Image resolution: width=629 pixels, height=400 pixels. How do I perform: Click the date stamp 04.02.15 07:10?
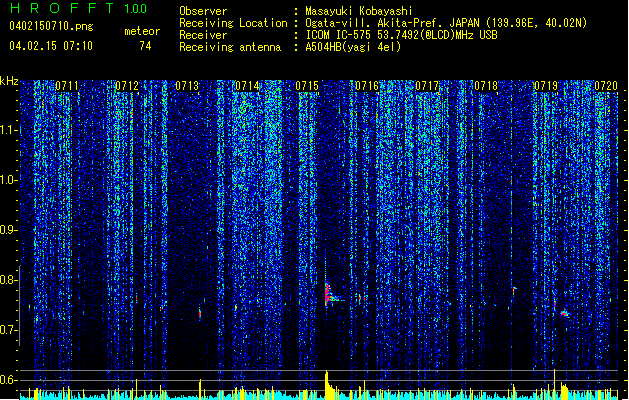(51, 45)
